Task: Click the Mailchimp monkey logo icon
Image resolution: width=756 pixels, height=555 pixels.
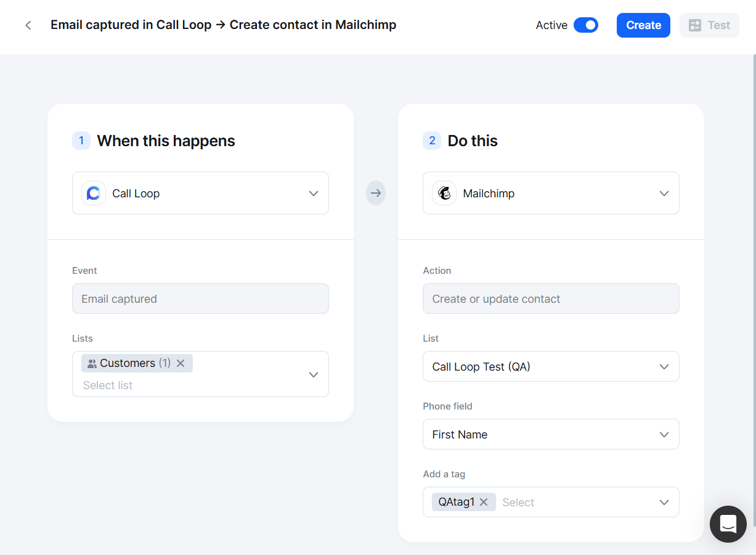Action: 444,193
